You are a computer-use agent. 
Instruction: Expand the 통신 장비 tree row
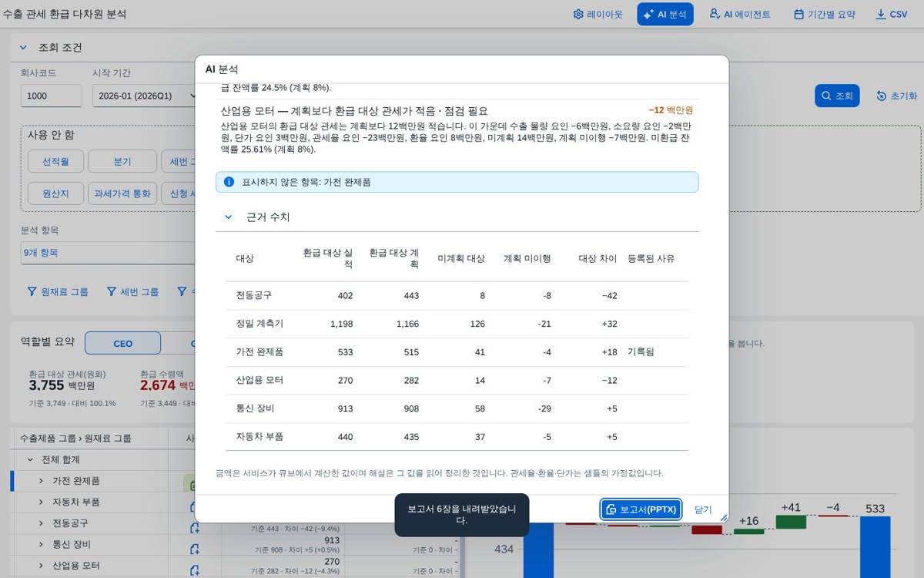click(41, 544)
